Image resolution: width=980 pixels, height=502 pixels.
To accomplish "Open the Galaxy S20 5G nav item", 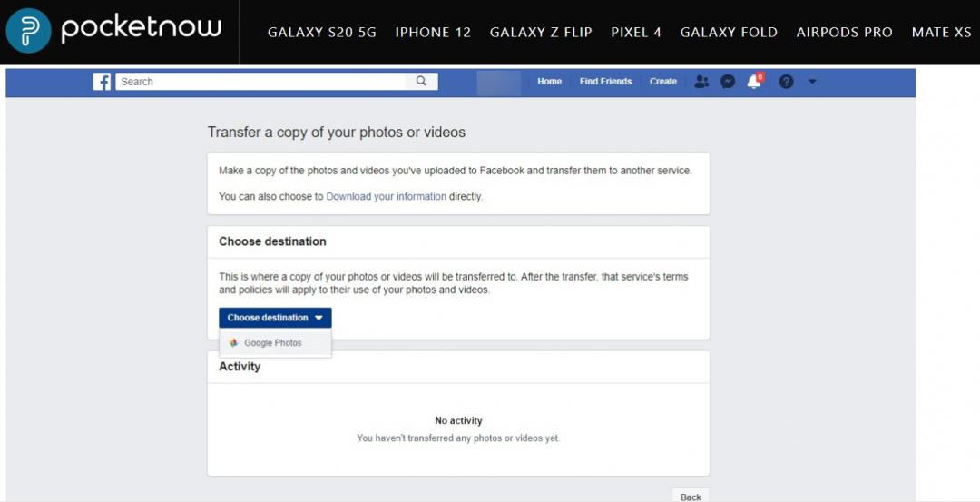I will click(x=321, y=32).
